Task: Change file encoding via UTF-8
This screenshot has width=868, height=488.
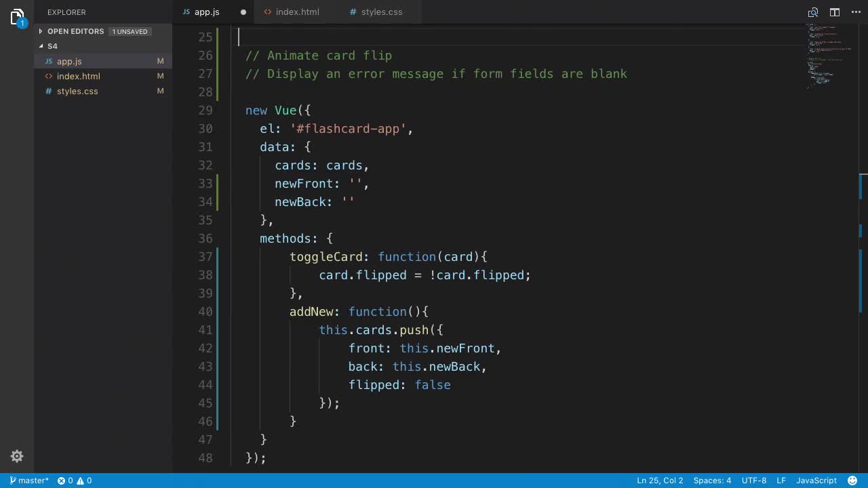Action: coord(754,481)
